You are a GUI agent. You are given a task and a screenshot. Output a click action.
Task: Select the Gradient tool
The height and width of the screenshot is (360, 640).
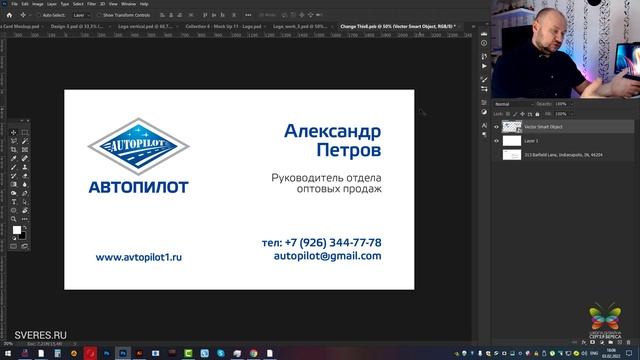pyautogui.click(x=13, y=184)
